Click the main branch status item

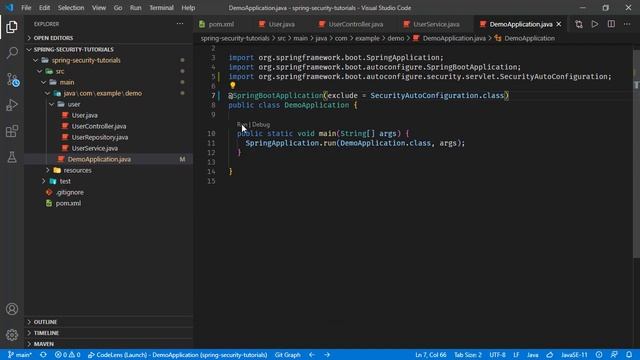(x=20, y=355)
